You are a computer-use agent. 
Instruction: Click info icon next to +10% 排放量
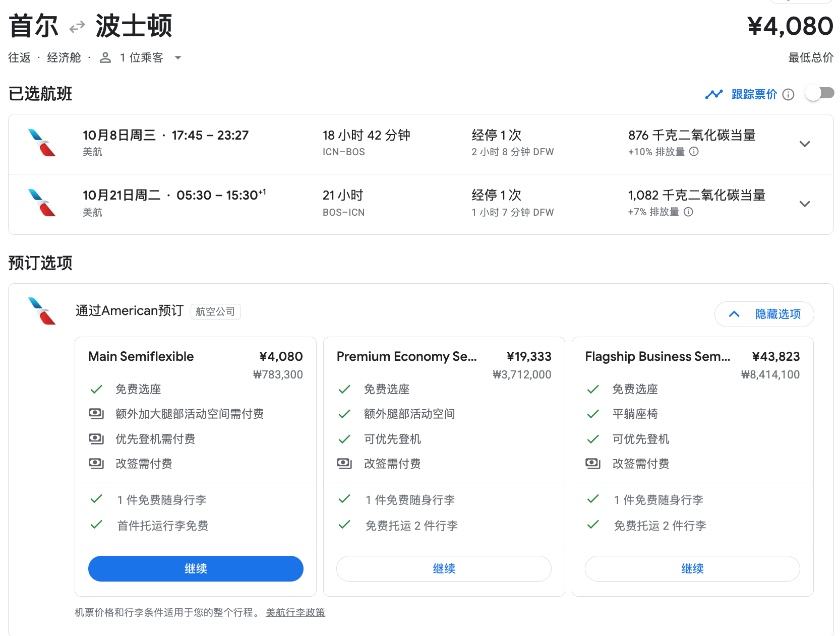(x=694, y=152)
